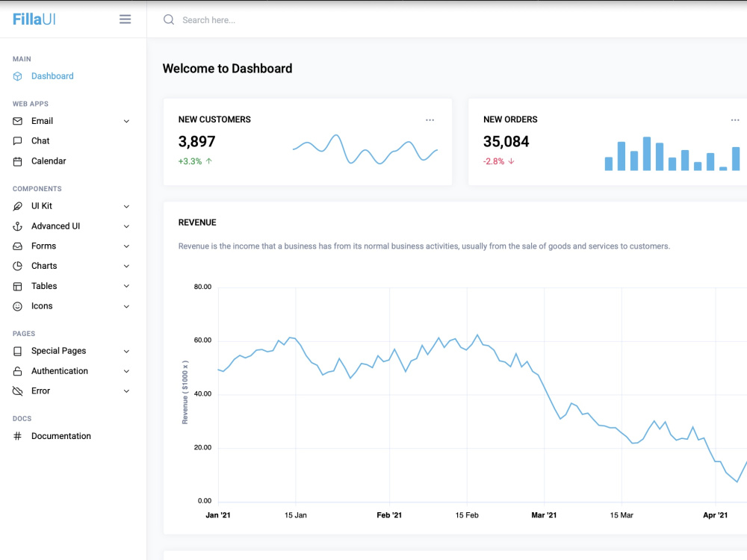Click the 'Feb '21' axis label
The height and width of the screenshot is (560, 747).
(389, 515)
